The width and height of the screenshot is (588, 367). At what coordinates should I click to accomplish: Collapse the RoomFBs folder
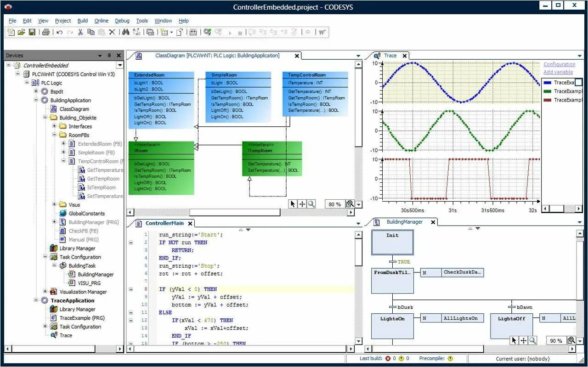pos(54,135)
